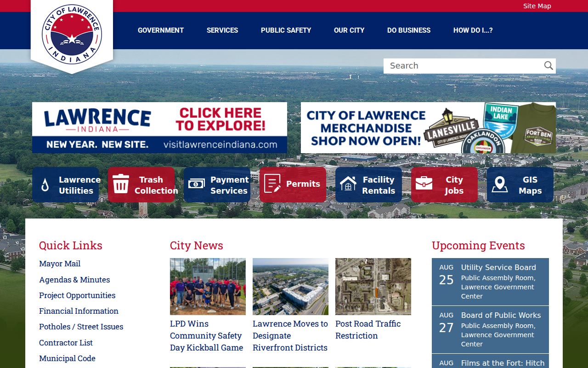Open the visitlawrenceindiana.com explore banner
Screen dimensions: 588x368
click(x=159, y=127)
